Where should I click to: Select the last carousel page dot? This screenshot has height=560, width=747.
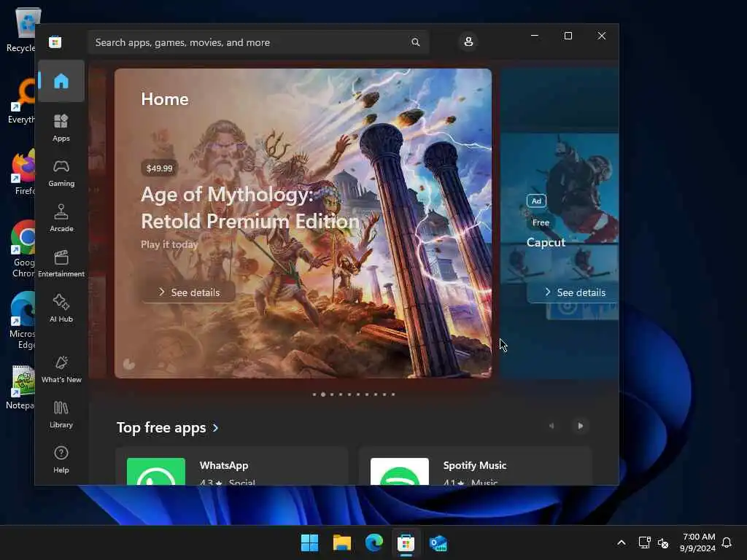tap(393, 394)
